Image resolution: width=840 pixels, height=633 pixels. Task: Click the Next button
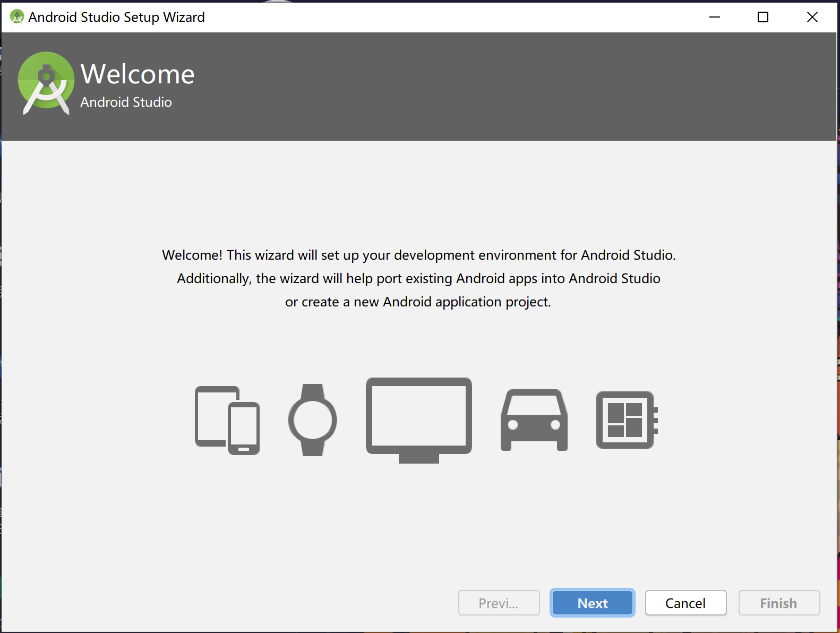tap(593, 603)
